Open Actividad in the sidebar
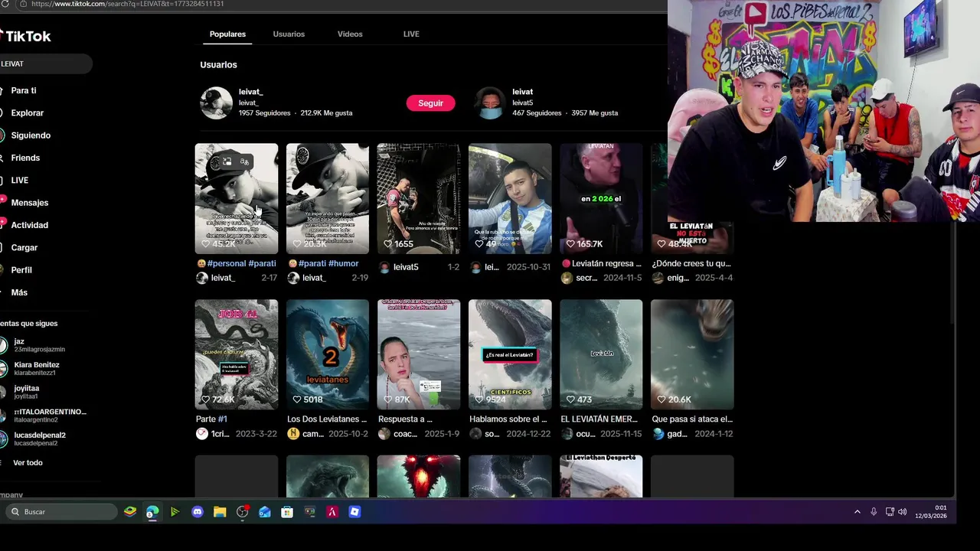 point(29,225)
